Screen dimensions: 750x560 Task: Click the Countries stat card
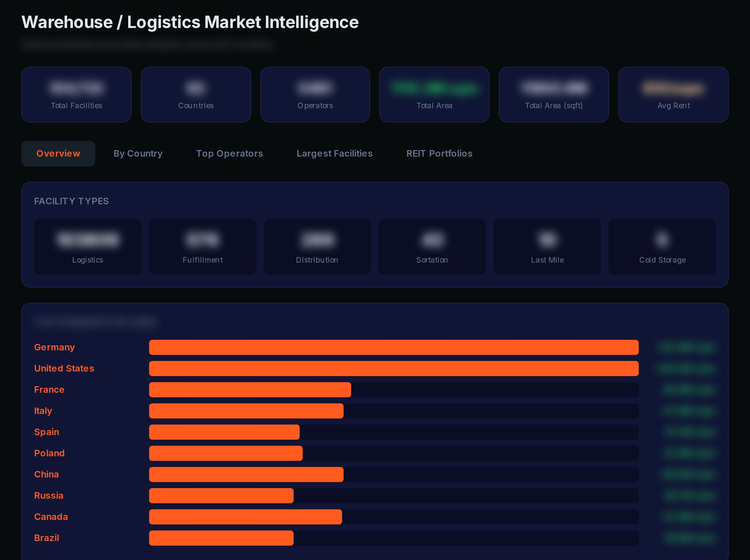click(x=196, y=95)
